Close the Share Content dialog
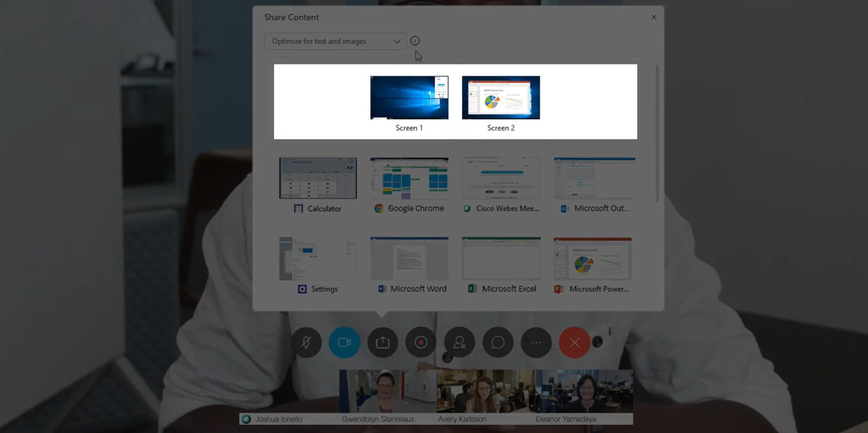This screenshot has width=868, height=433. click(654, 17)
